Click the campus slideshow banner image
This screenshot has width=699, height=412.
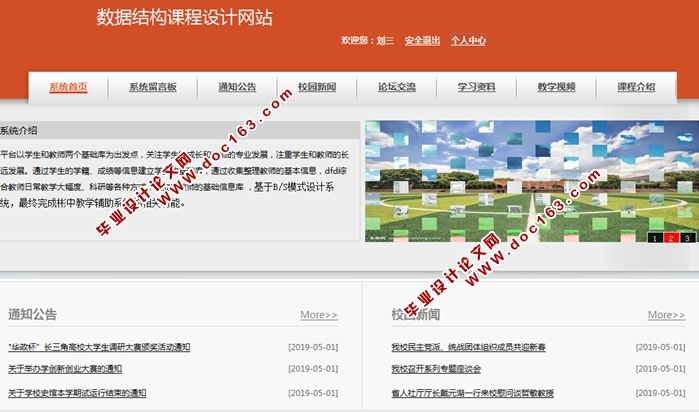click(530, 180)
